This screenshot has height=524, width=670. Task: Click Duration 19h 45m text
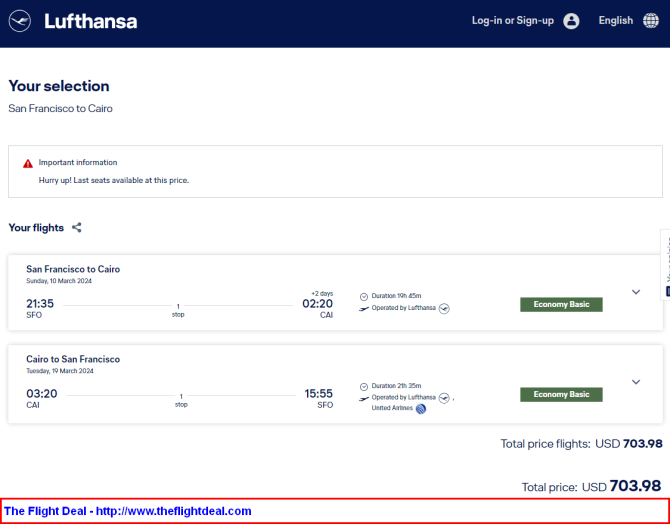coord(397,296)
